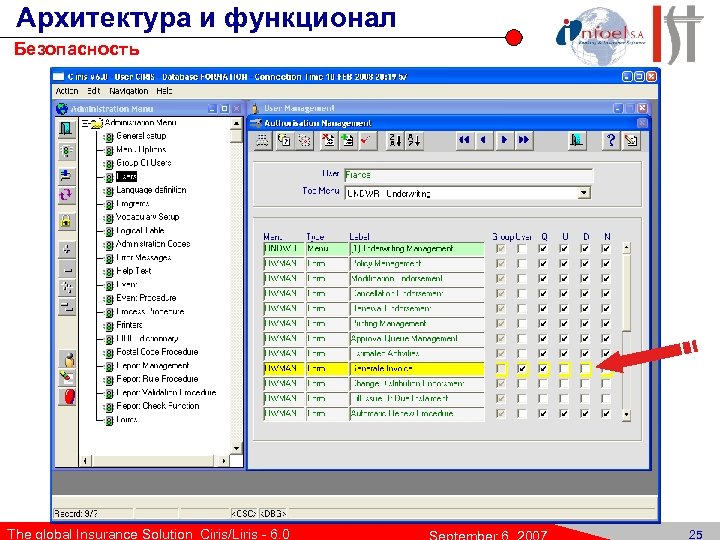This screenshot has width=720, height=540.
Task: Click the minus collapse sidebar button
Action: [67, 269]
